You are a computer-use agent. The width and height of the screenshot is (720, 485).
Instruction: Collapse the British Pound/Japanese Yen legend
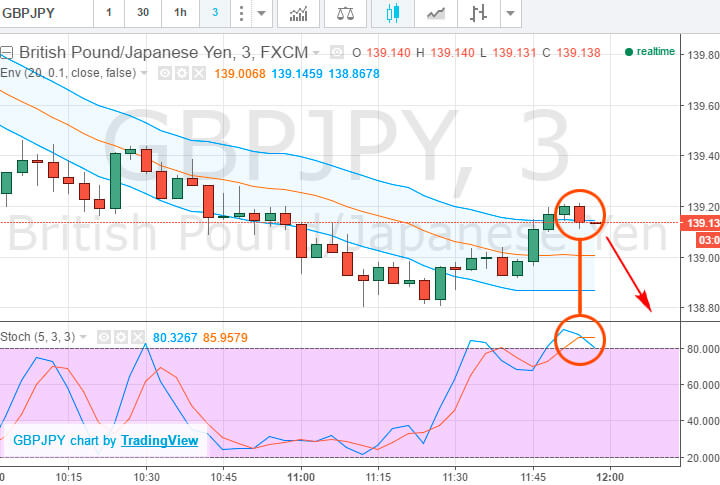click(7, 53)
